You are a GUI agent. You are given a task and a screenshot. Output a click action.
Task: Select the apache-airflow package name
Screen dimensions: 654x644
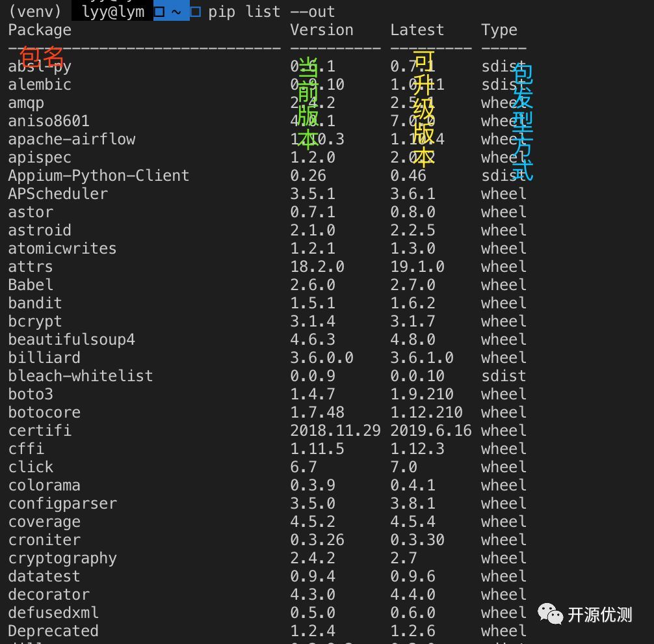click(72, 139)
